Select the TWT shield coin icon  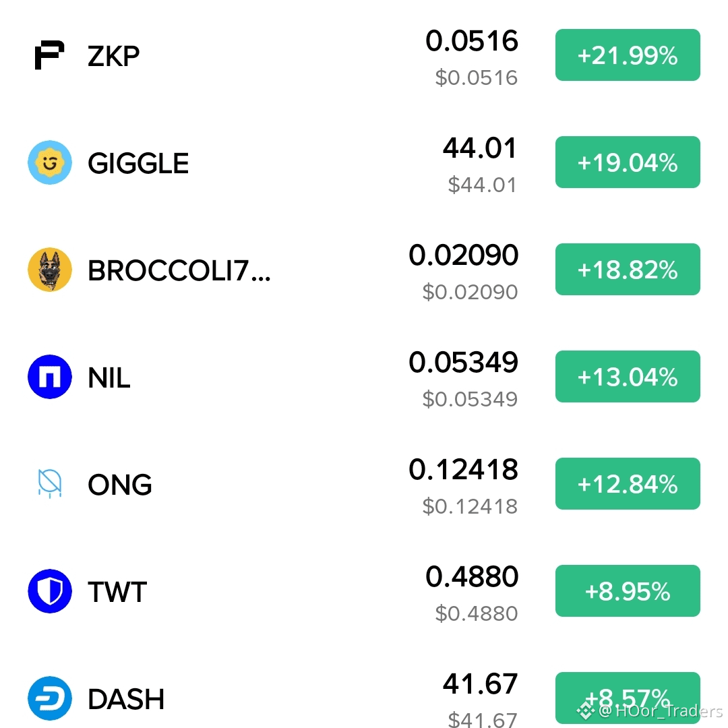tap(50, 591)
